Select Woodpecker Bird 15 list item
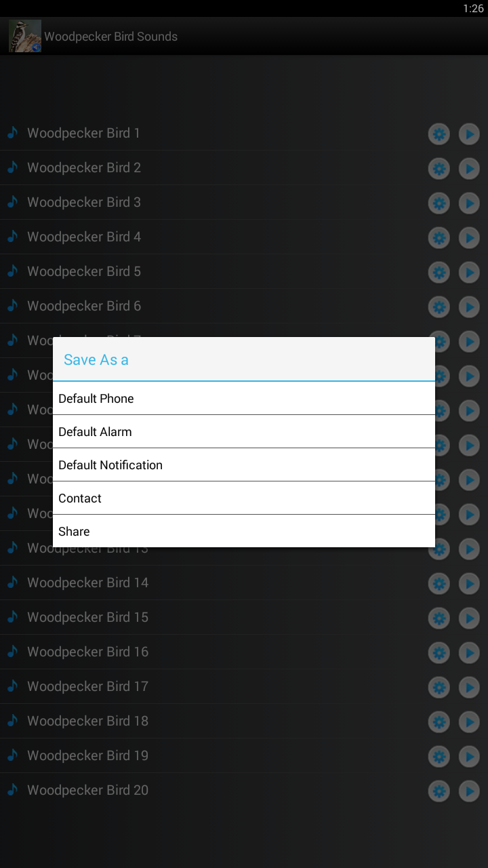Viewport: 488px width, 868px height. point(88,617)
